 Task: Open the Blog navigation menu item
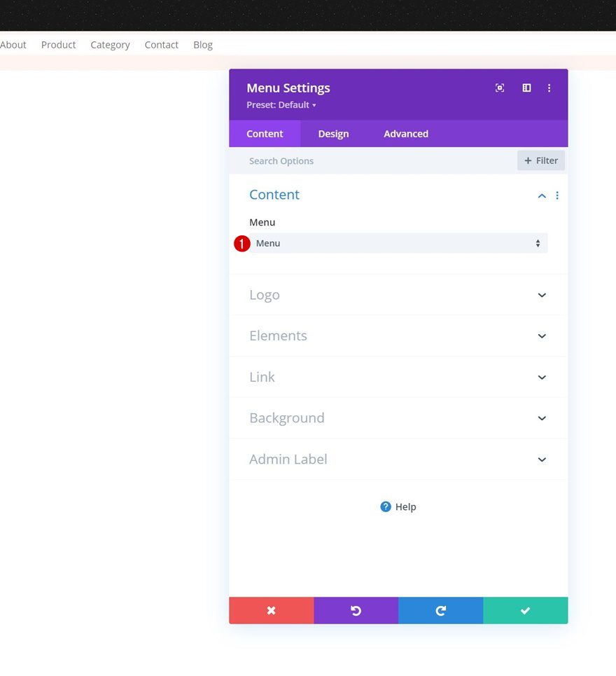point(202,44)
